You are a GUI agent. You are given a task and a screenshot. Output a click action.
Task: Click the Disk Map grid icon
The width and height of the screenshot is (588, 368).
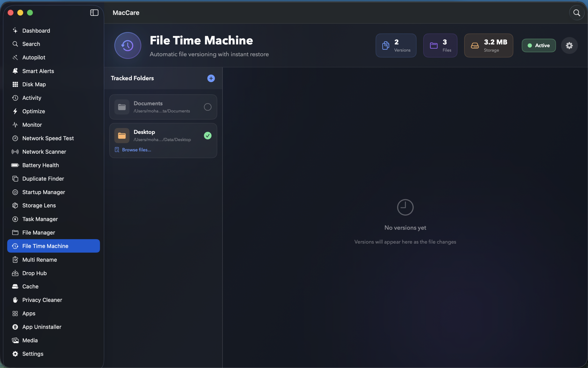[x=15, y=84]
